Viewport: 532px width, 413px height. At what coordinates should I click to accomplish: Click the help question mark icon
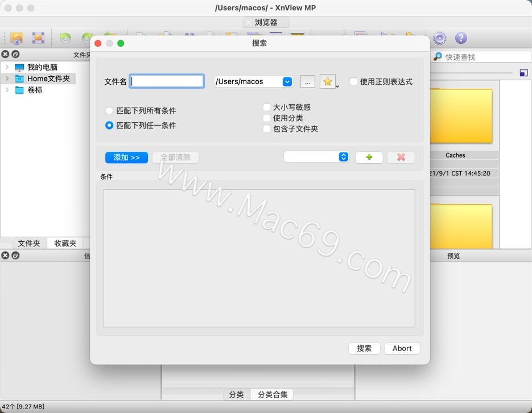[461, 38]
